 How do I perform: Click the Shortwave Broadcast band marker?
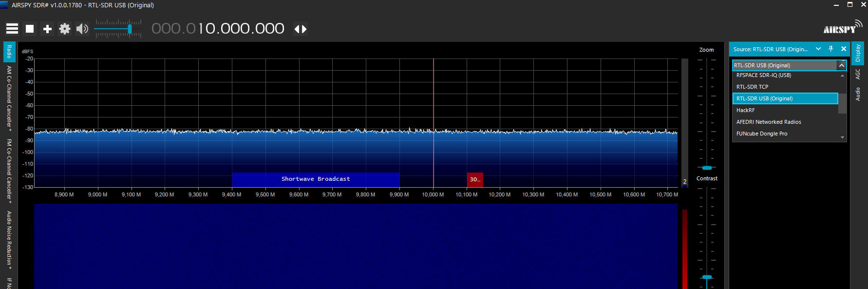click(x=316, y=179)
